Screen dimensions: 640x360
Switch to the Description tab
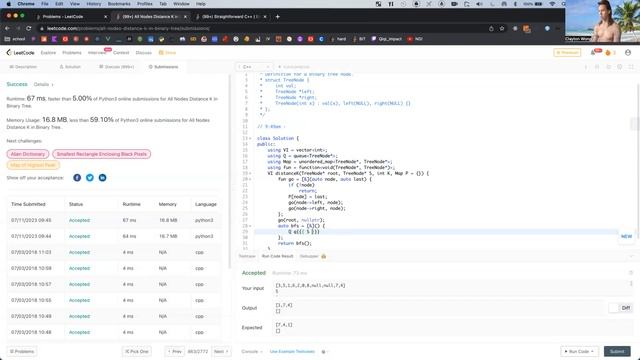pyautogui.click(x=23, y=67)
